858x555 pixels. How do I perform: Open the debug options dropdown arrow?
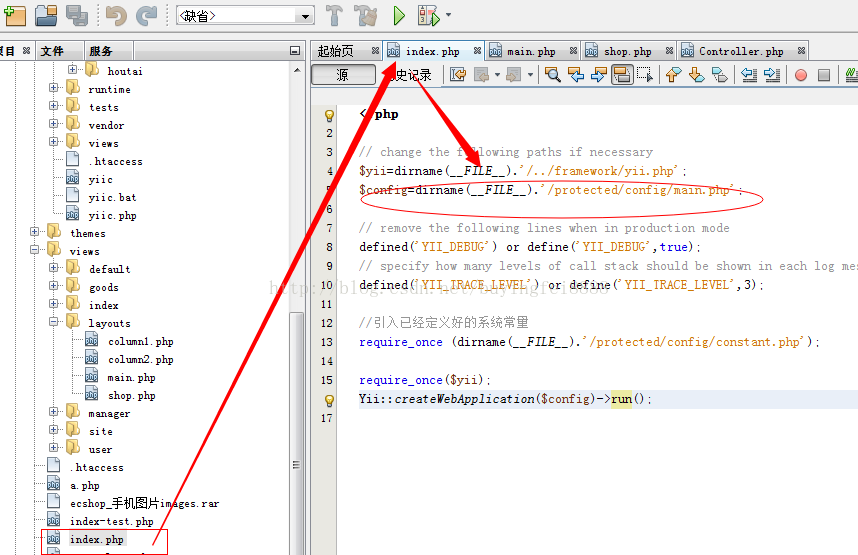coord(449,15)
